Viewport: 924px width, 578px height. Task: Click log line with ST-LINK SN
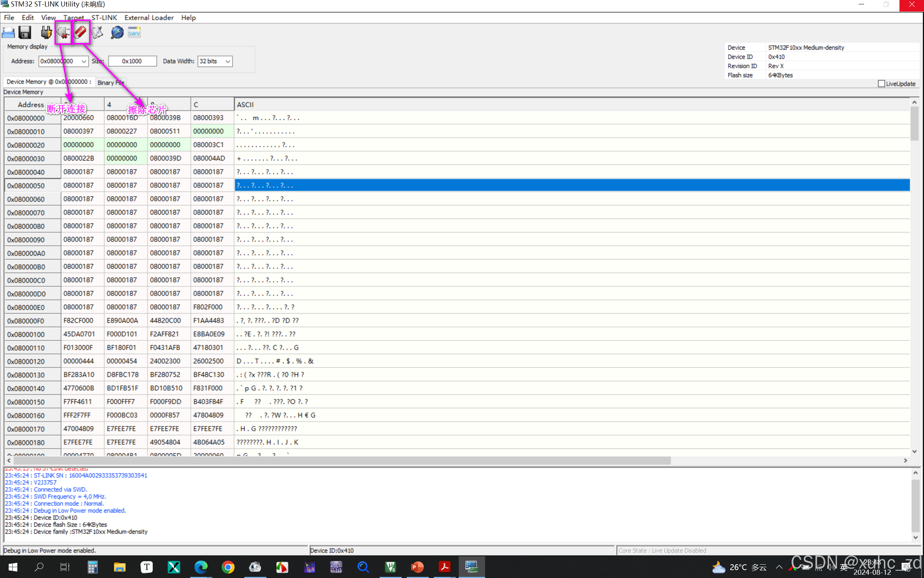76,475
